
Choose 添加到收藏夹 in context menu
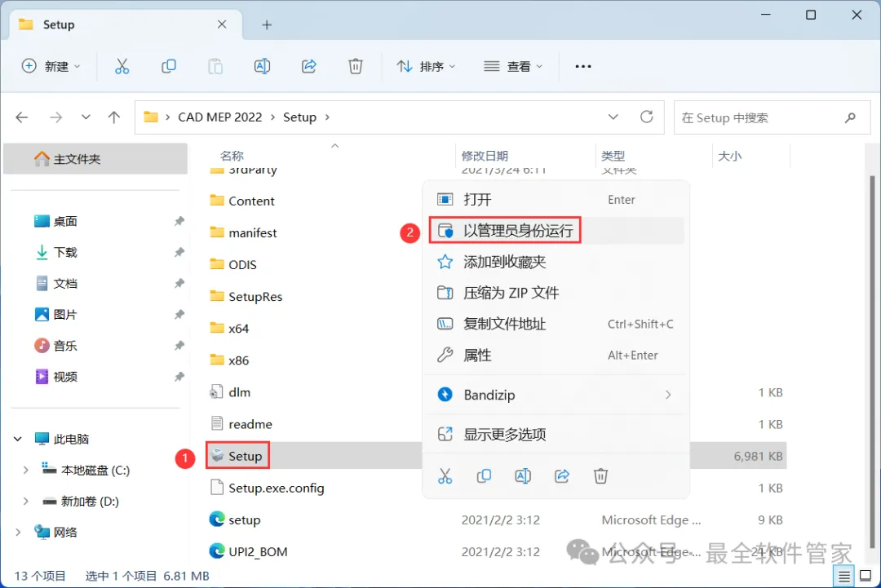point(556,262)
